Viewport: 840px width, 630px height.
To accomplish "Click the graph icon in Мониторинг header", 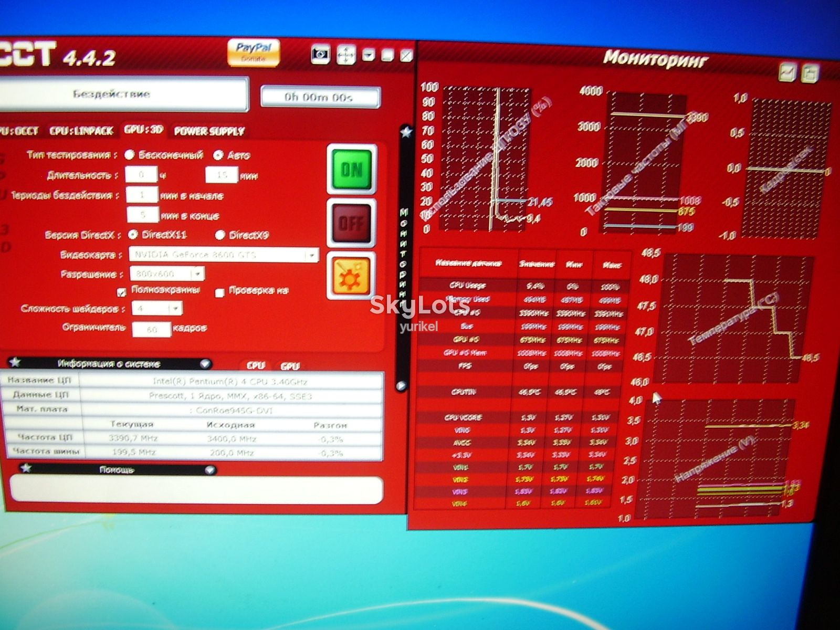I will pyautogui.click(x=787, y=72).
